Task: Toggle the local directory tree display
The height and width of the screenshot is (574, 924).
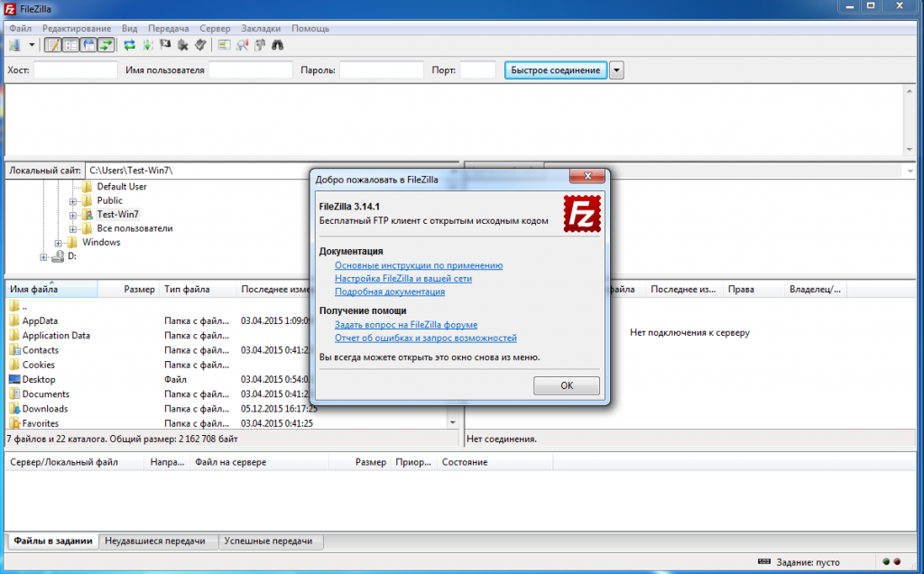Action: [71, 45]
